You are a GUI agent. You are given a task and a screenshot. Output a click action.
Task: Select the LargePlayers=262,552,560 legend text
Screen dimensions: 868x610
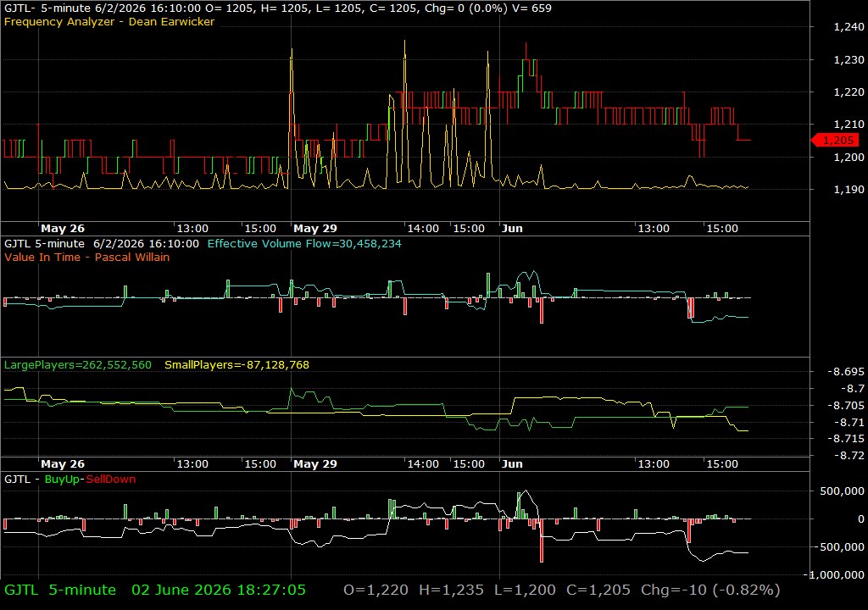[x=77, y=365]
